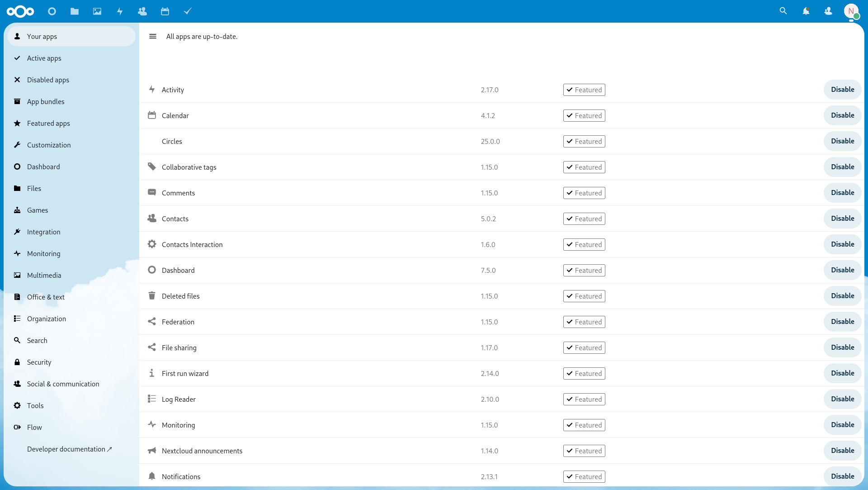This screenshot has height=490, width=868.
Task: Open Customization category
Action: pyautogui.click(x=71, y=145)
